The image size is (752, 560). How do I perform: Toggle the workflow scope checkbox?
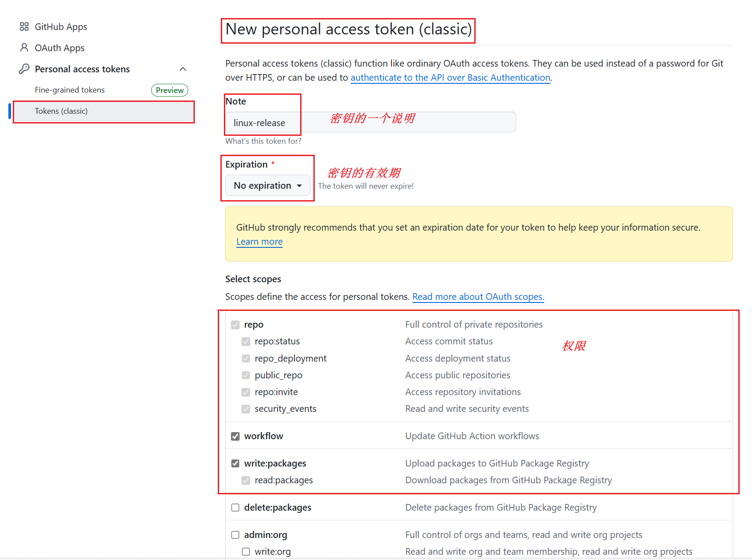[x=235, y=437]
